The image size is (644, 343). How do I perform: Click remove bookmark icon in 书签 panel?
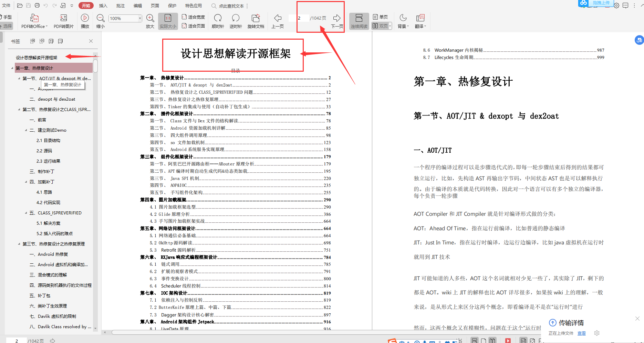60,41
